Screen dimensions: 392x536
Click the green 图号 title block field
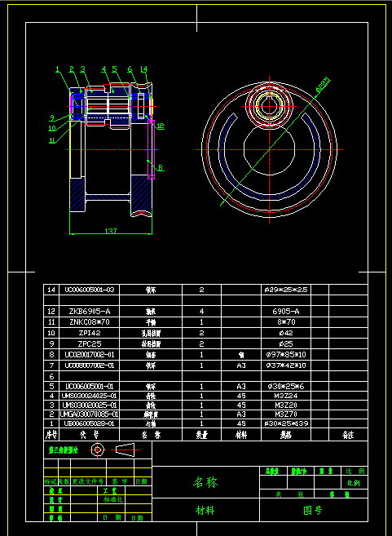[313, 511]
